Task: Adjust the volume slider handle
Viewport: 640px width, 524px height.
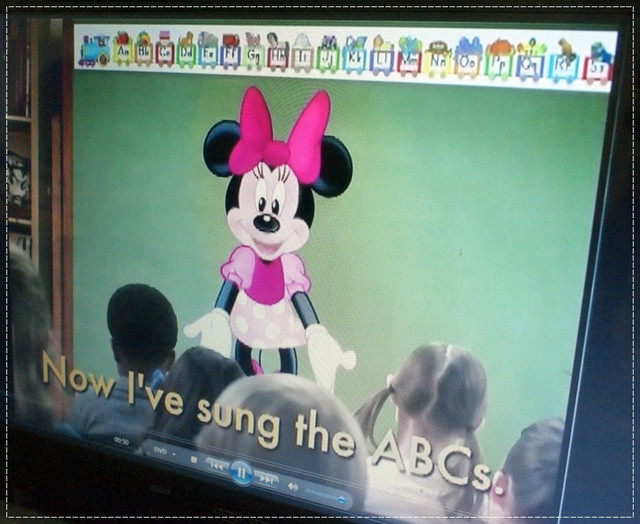Action: (342, 500)
